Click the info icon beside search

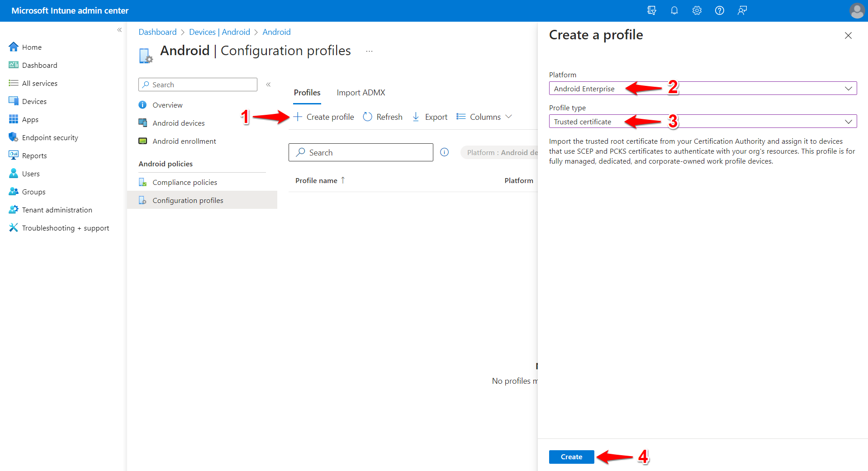[445, 152]
